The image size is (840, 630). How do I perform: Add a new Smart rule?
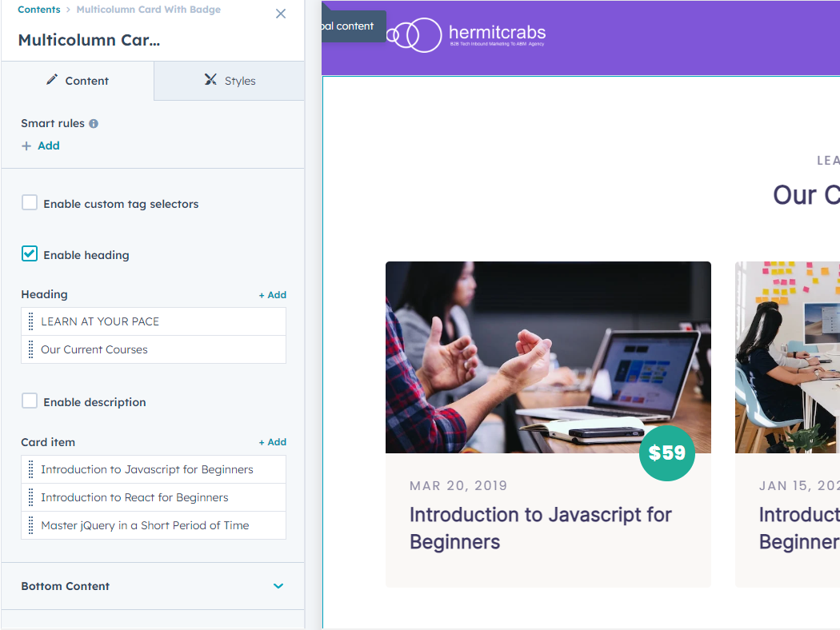[41, 146]
